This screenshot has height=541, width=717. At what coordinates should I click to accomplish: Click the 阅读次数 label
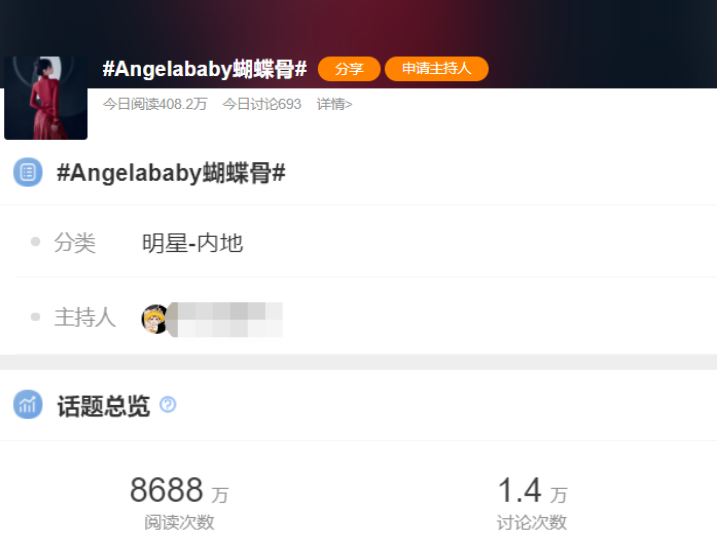(179, 522)
